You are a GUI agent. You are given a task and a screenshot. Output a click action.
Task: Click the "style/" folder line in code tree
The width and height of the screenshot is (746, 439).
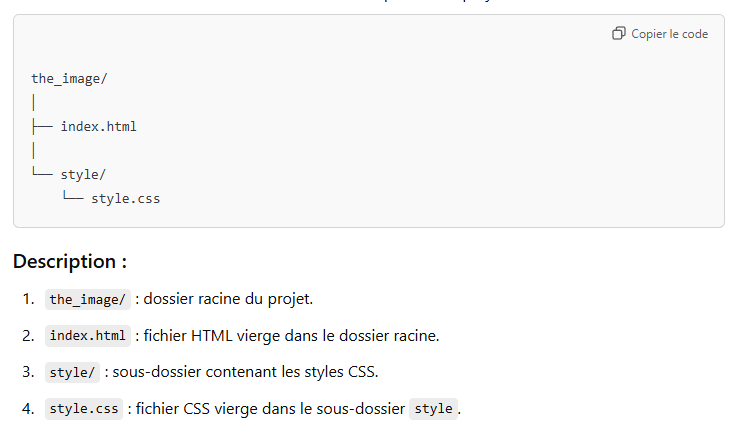(83, 174)
